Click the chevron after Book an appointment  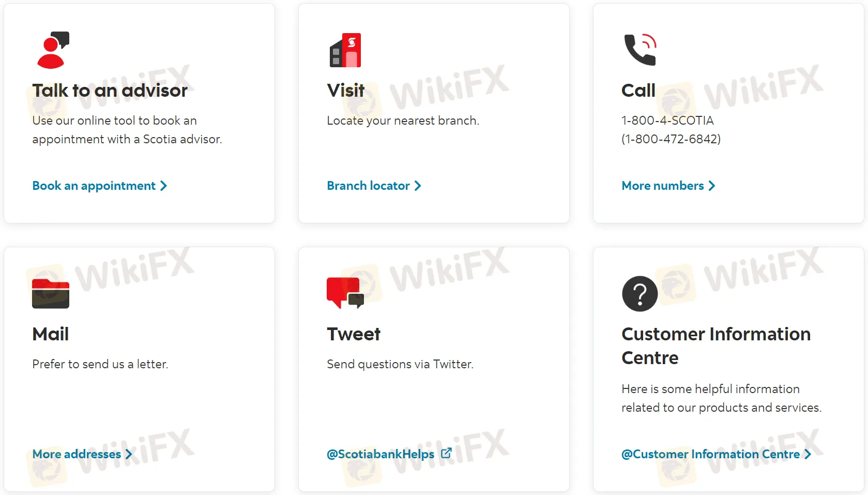[164, 186]
